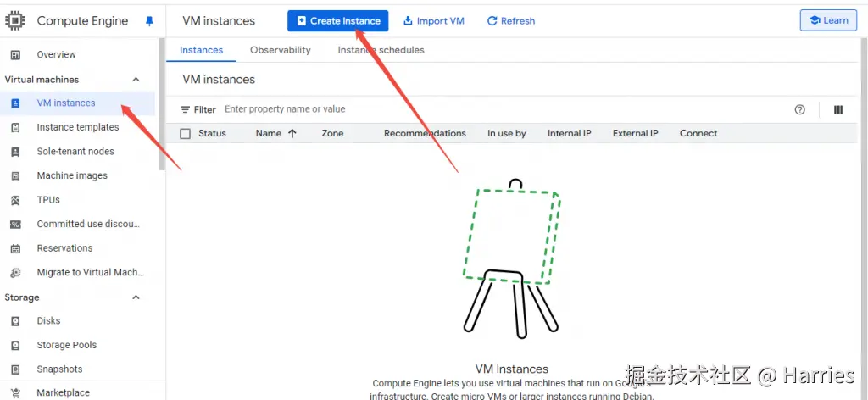The width and height of the screenshot is (868, 400).
Task: Click the Reservations calendar icon
Action: [15, 248]
